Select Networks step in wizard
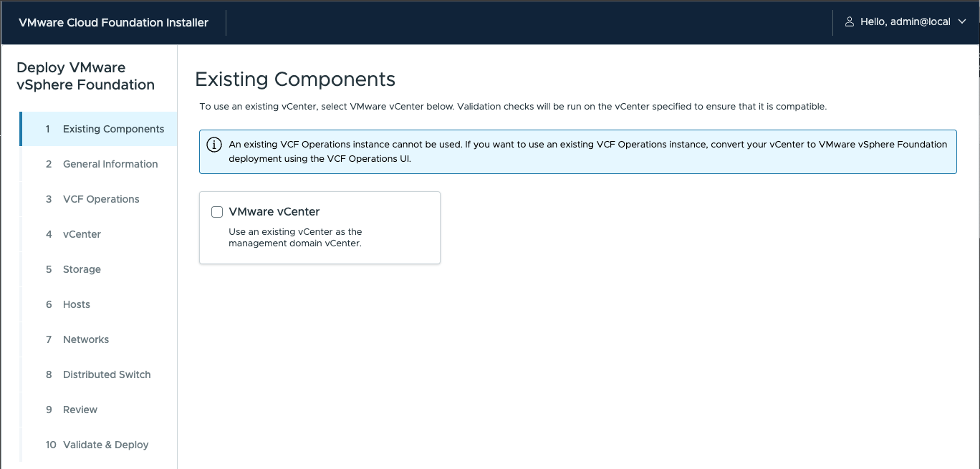This screenshot has height=469, width=980. (x=86, y=339)
